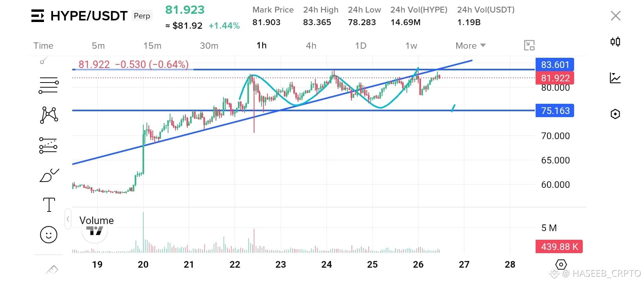Open the candlestick chart type icon
Viewport: 644px width, 283px height.
click(x=615, y=42)
